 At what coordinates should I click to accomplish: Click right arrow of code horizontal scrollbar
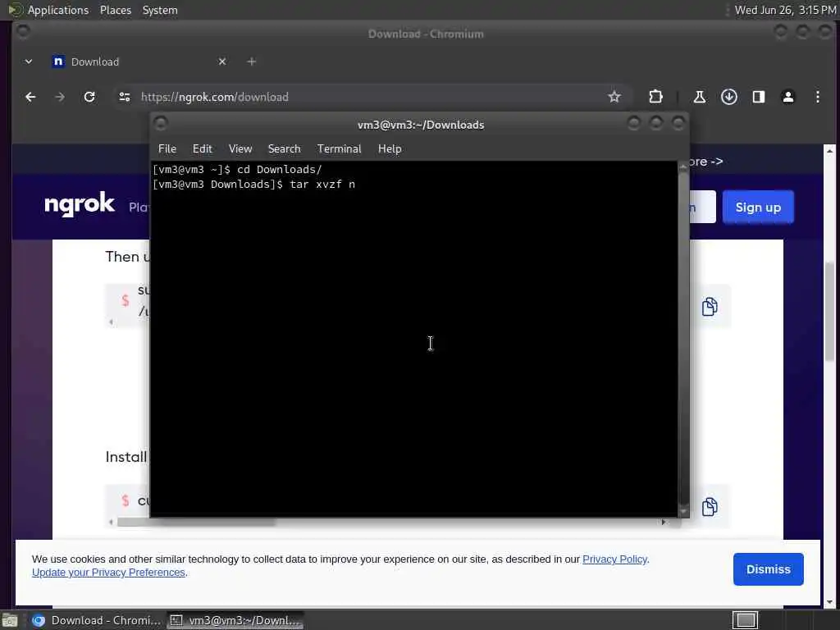[664, 523]
